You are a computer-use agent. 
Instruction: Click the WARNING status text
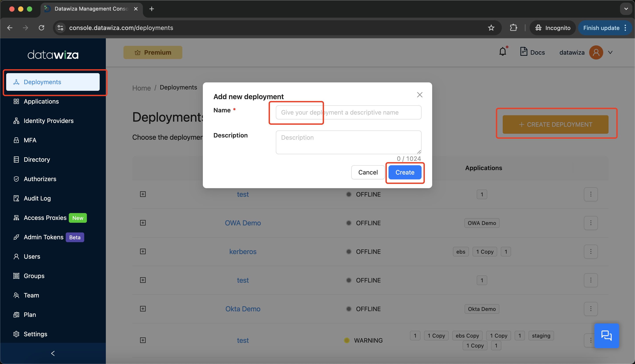click(x=368, y=340)
